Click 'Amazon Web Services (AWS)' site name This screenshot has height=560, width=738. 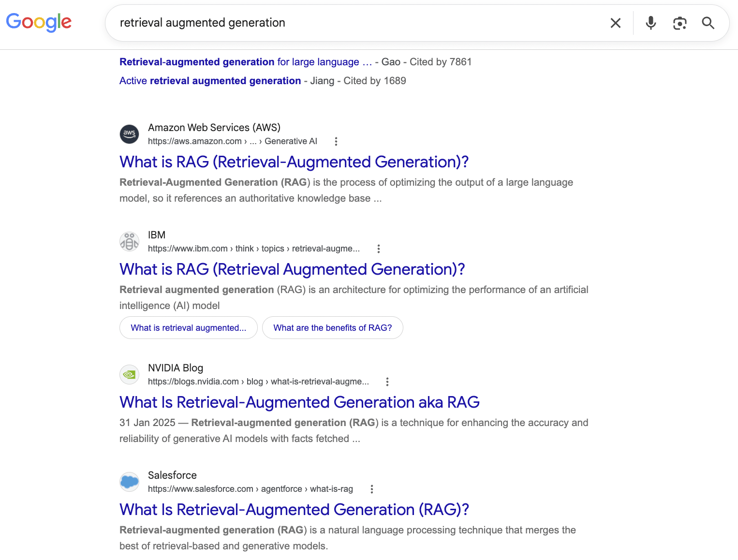(x=214, y=128)
